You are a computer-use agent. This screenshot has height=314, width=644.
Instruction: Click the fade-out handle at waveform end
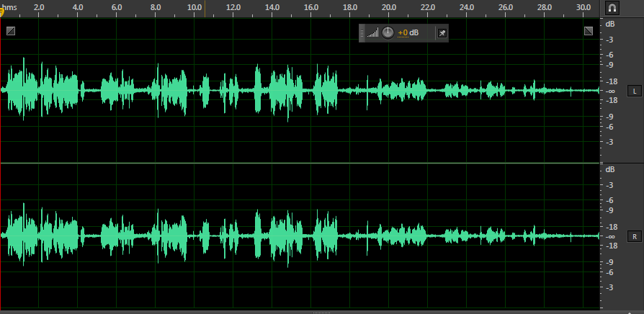[x=589, y=31]
